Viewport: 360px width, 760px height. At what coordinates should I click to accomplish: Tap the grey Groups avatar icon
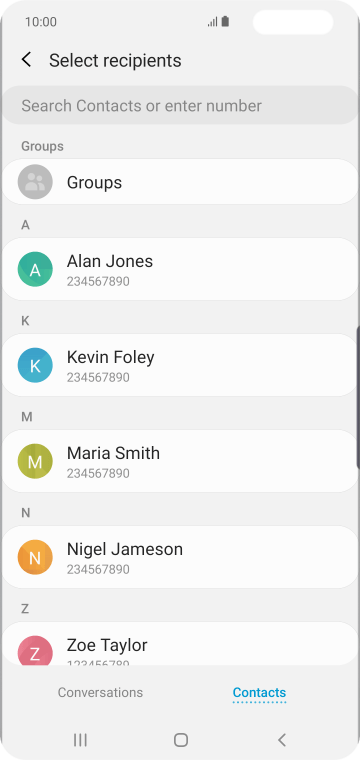pos(35,182)
